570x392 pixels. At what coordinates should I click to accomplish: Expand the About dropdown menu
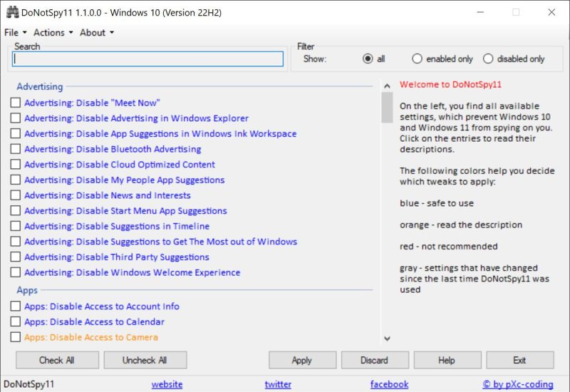(x=96, y=33)
